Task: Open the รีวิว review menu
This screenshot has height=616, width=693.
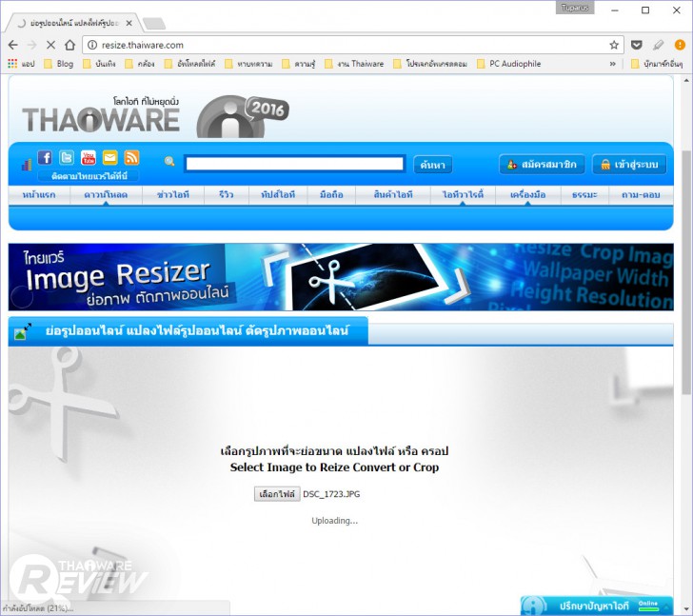Action: coord(227,195)
